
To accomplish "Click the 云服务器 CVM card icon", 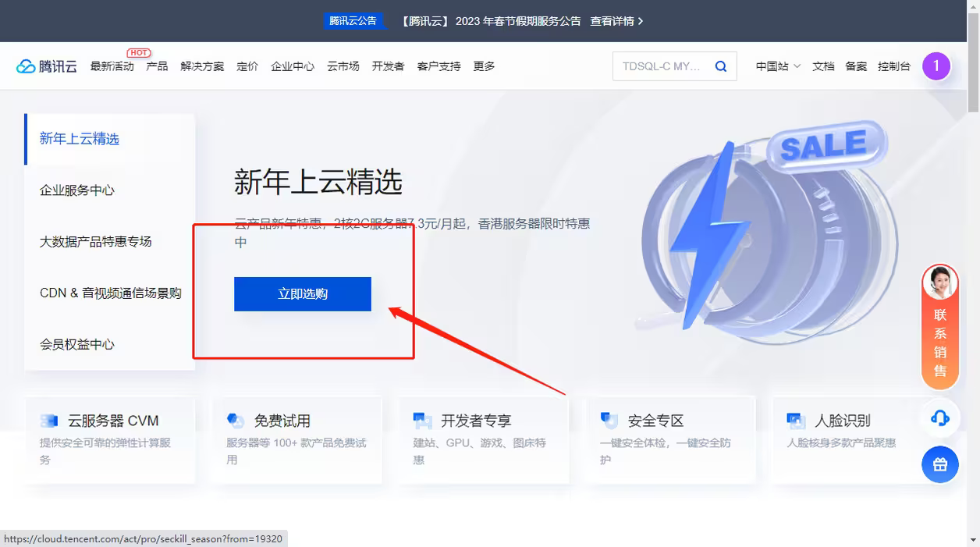I will tap(49, 421).
